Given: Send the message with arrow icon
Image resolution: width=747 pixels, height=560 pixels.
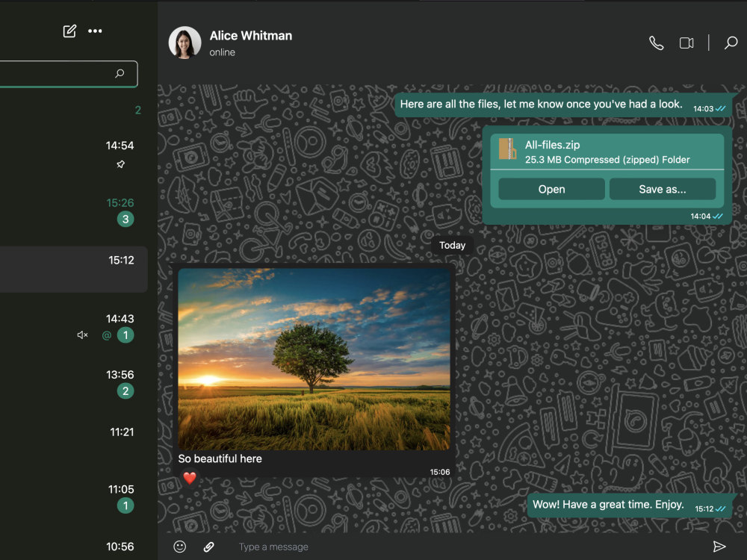Looking at the screenshot, I should tap(719, 547).
